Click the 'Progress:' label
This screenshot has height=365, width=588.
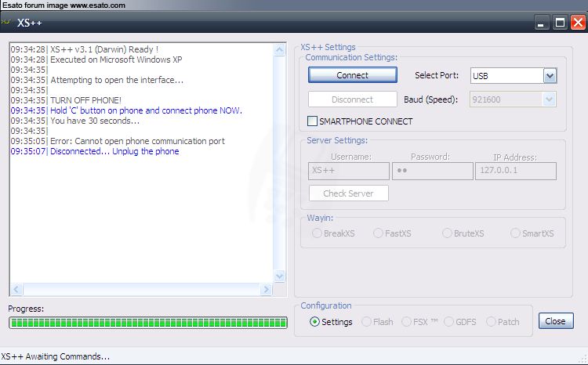pyautogui.click(x=26, y=309)
